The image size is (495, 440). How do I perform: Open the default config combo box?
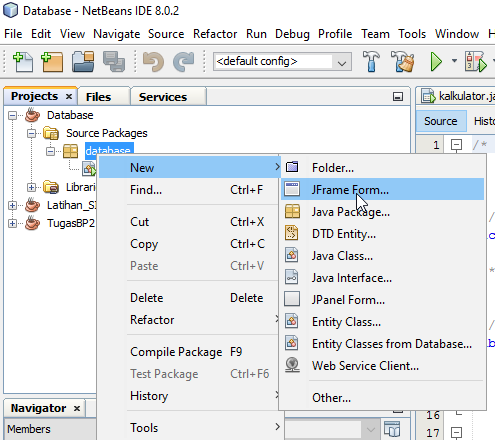[282, 61]
